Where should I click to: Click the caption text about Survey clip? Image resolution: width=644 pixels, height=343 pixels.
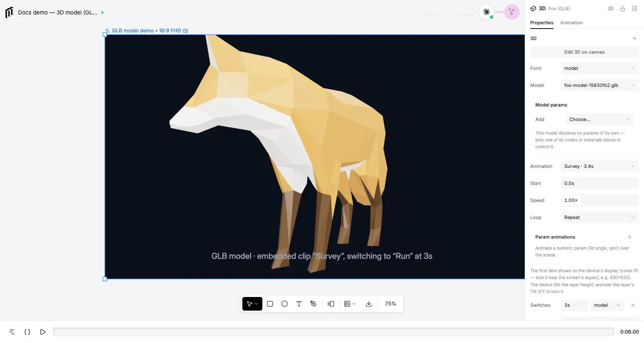tap(322, 256)
